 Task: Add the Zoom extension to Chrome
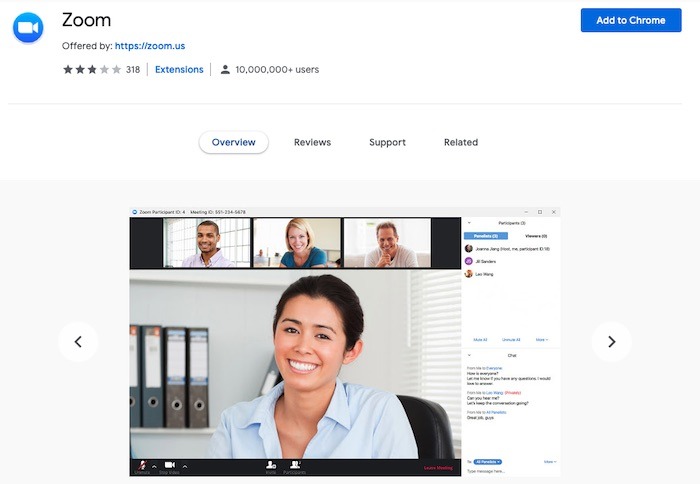(x=631, y=20)
